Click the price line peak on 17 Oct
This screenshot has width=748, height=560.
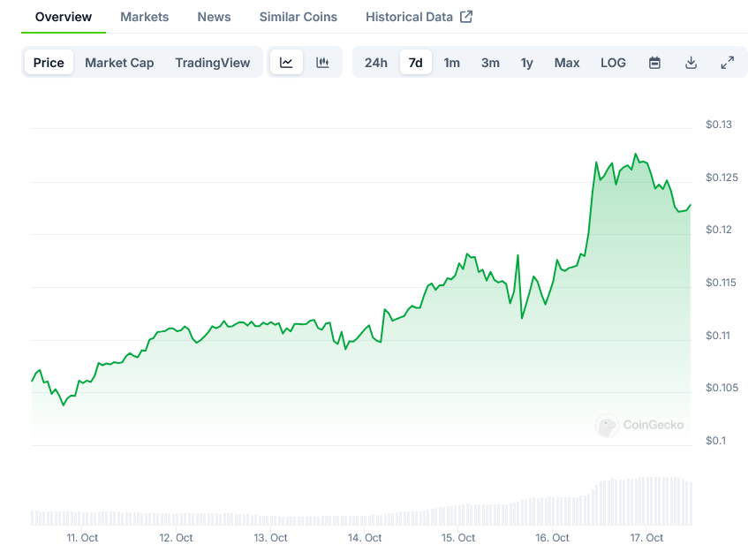click(636, 154)
